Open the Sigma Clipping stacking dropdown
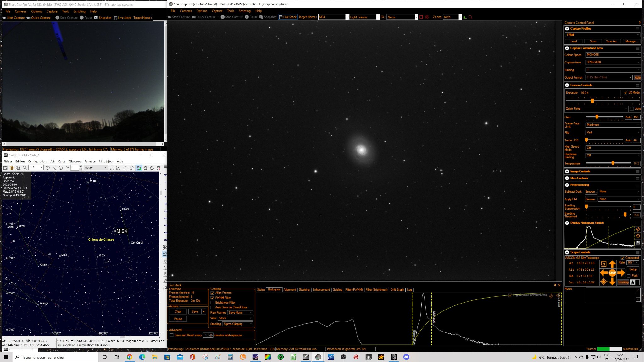 pos(238,324)
